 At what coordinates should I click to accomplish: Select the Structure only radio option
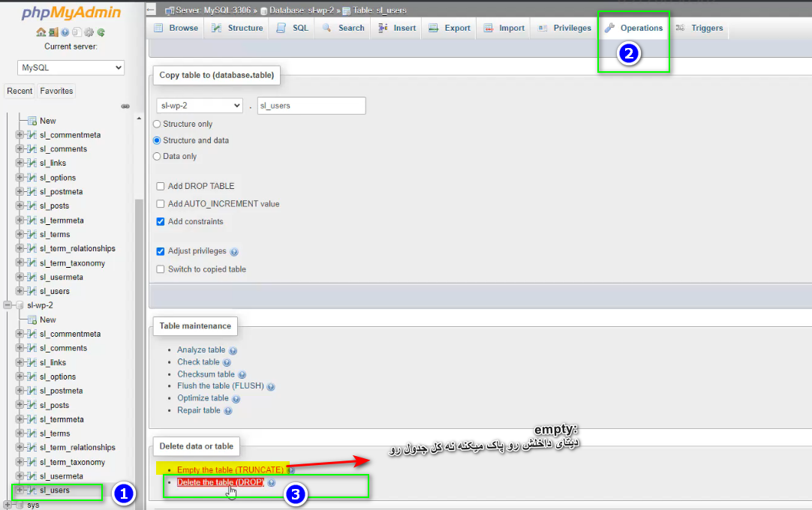click(x=157, y=124)
